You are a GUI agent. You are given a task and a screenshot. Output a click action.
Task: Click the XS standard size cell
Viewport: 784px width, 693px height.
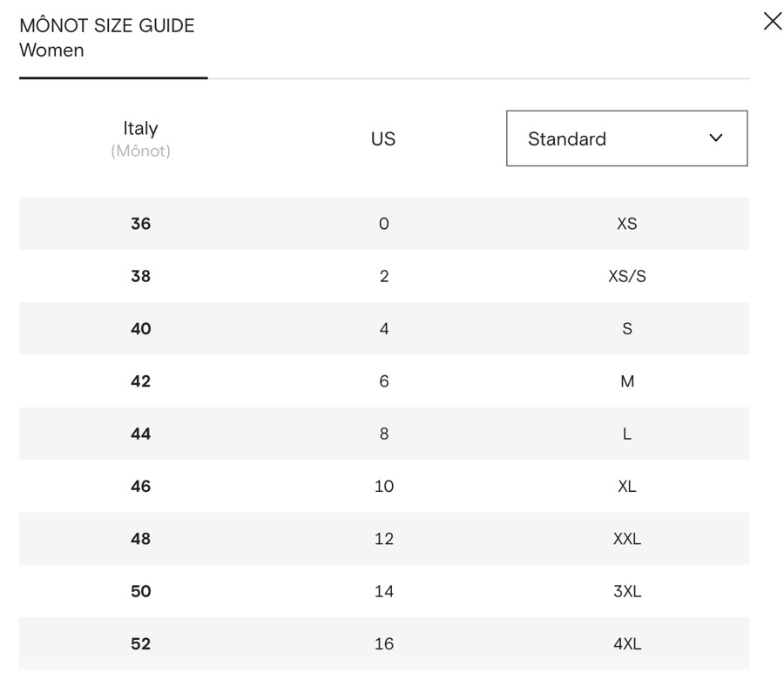626,224
